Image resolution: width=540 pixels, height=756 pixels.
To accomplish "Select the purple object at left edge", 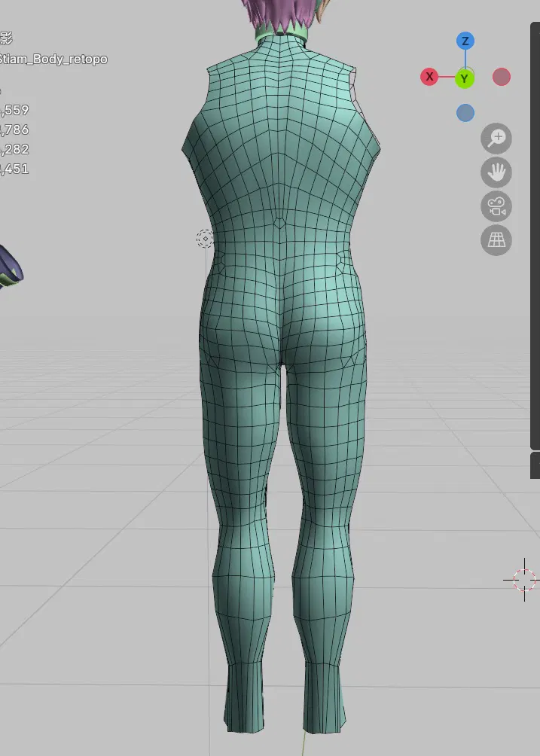I will (x=9, y=267).
